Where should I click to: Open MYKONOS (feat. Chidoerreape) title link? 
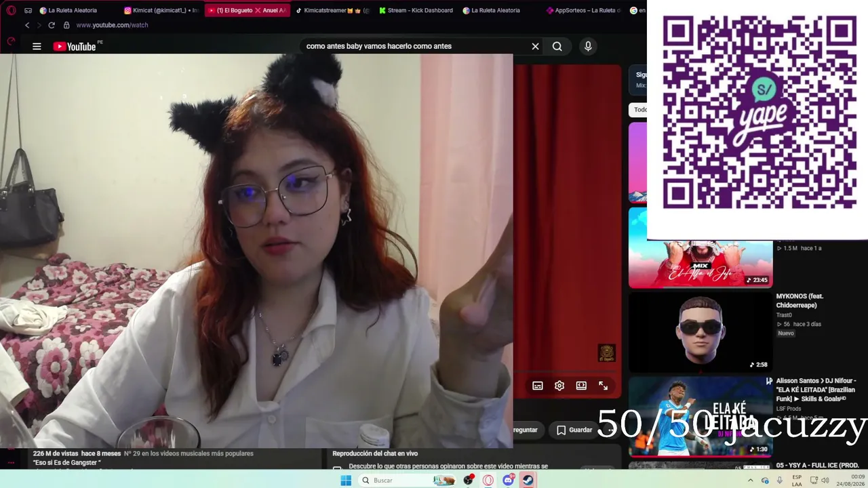(x=800, y=300)
